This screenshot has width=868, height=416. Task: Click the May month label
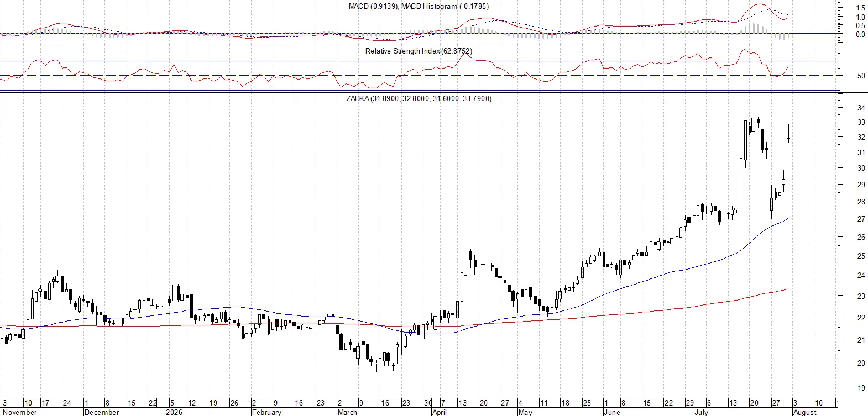(x=525, y=412)
